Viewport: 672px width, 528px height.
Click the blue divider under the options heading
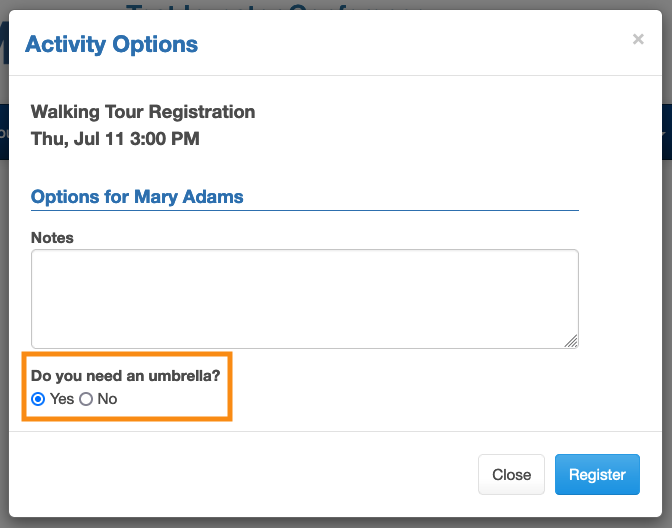pos(304,211)
